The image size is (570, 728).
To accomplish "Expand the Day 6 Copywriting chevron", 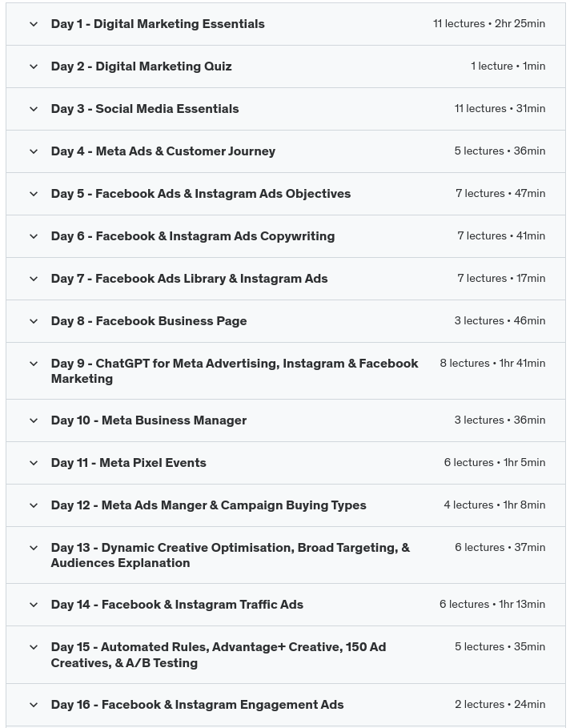I will [34, 236].
